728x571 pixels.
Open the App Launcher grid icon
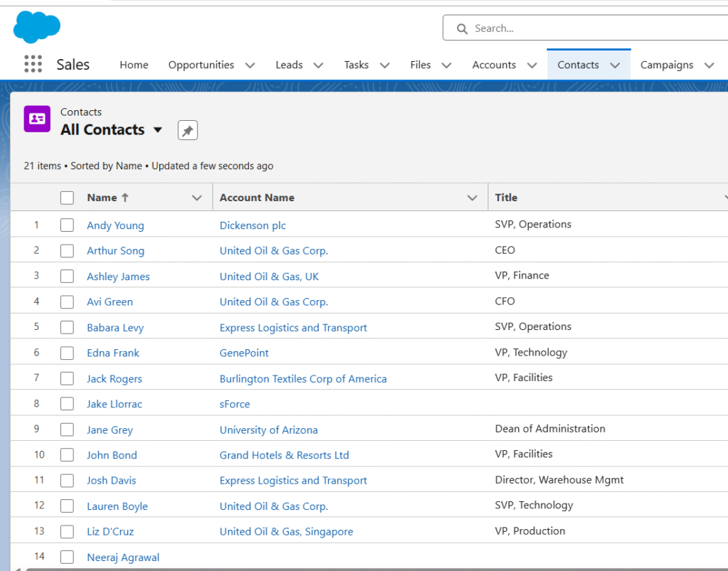(x=33, y=64)
